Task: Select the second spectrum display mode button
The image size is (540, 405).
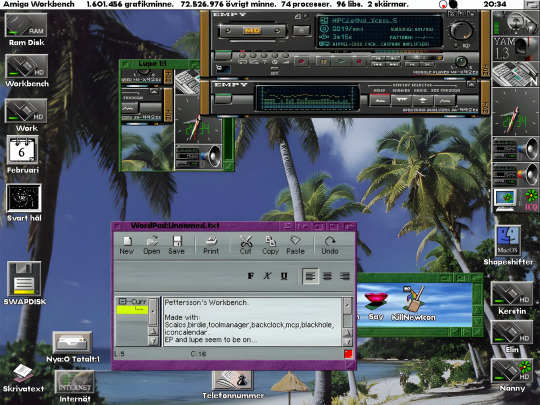Action: point(402,100)
